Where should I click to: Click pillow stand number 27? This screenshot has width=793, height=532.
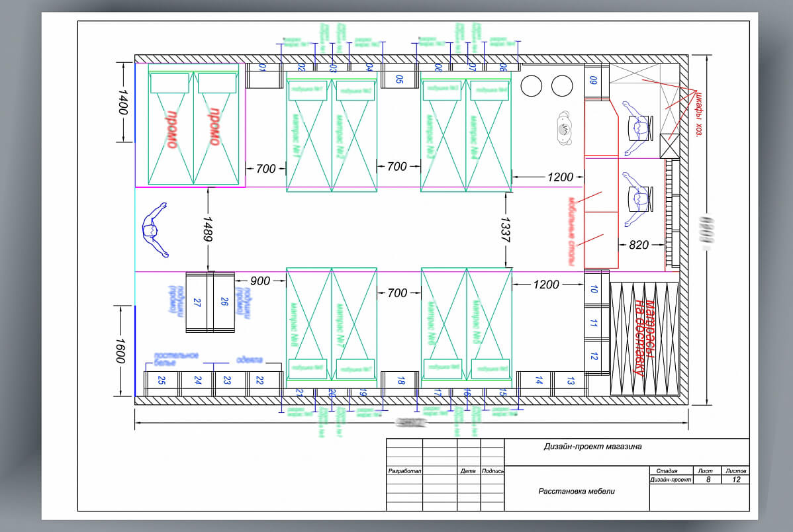[197, 302]
